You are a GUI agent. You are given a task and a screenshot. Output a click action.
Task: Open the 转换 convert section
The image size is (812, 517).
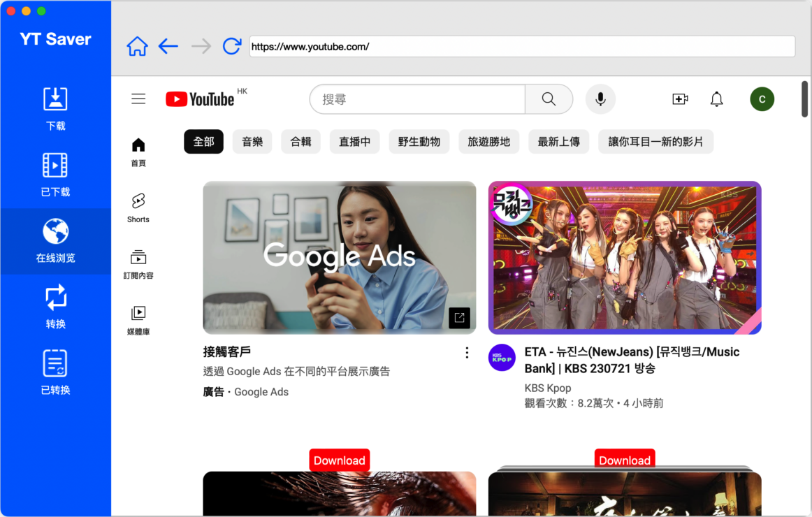[55, 307]
